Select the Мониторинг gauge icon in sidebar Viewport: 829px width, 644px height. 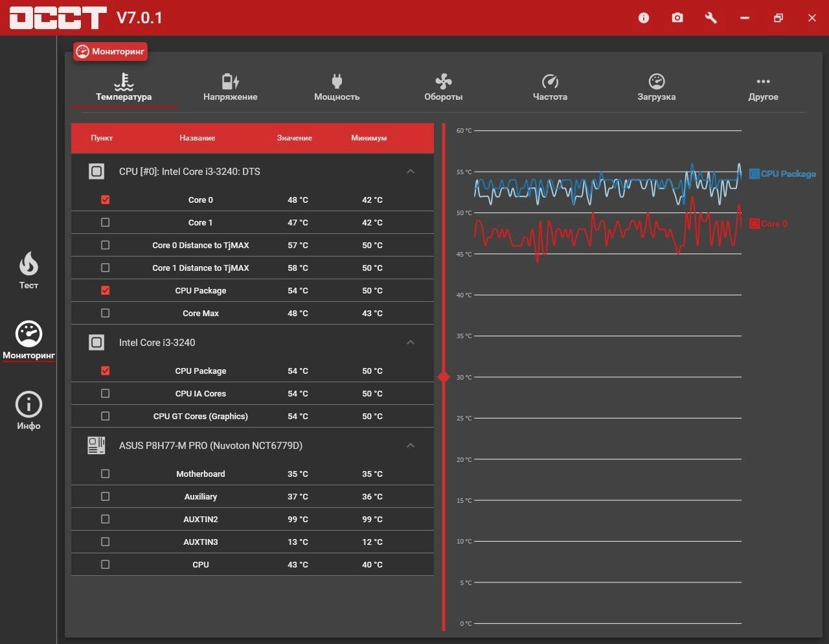[28, 334]
